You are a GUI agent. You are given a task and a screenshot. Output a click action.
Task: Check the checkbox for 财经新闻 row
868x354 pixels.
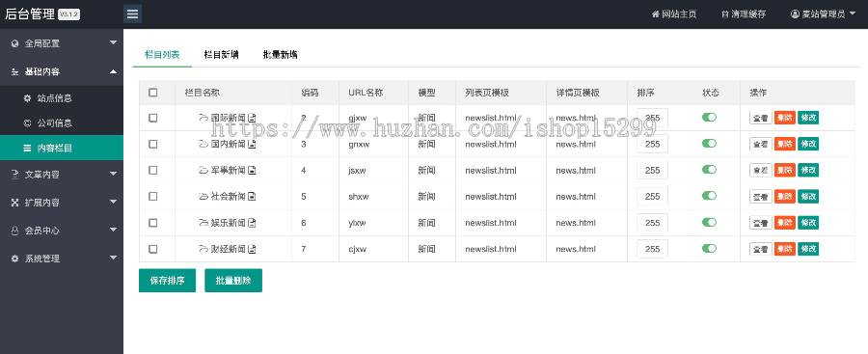click(x=153, y=249)
